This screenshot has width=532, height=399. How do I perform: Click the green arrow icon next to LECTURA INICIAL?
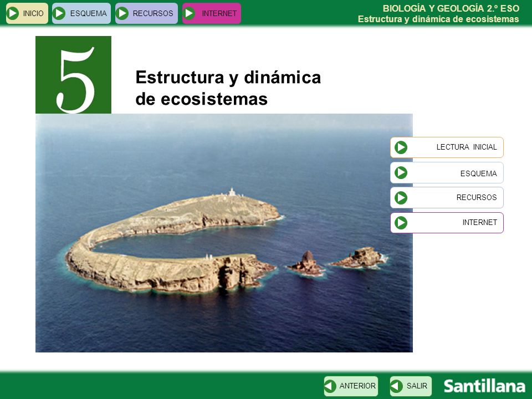(401, 147)
